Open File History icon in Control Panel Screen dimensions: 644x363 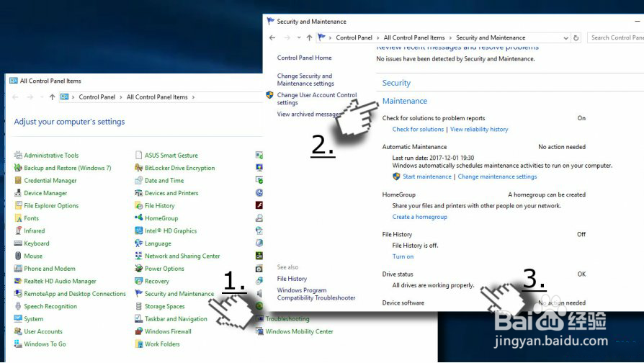(x=139, y=205)
